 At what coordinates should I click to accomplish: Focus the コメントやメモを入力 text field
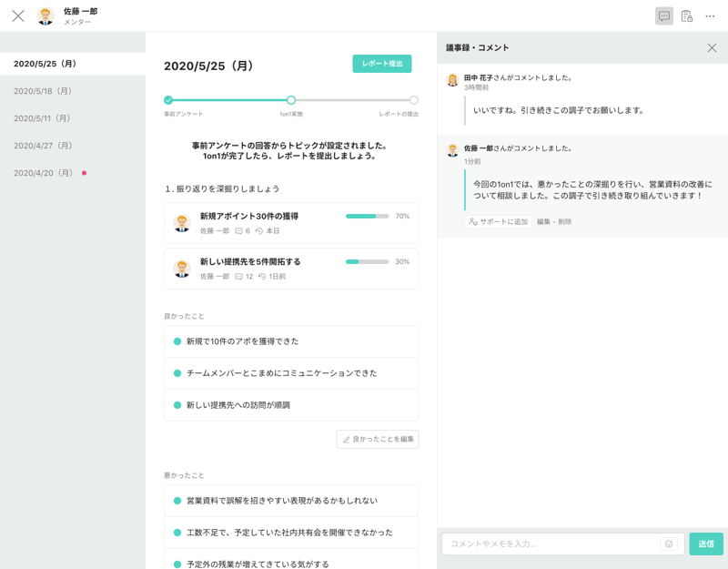551,544
